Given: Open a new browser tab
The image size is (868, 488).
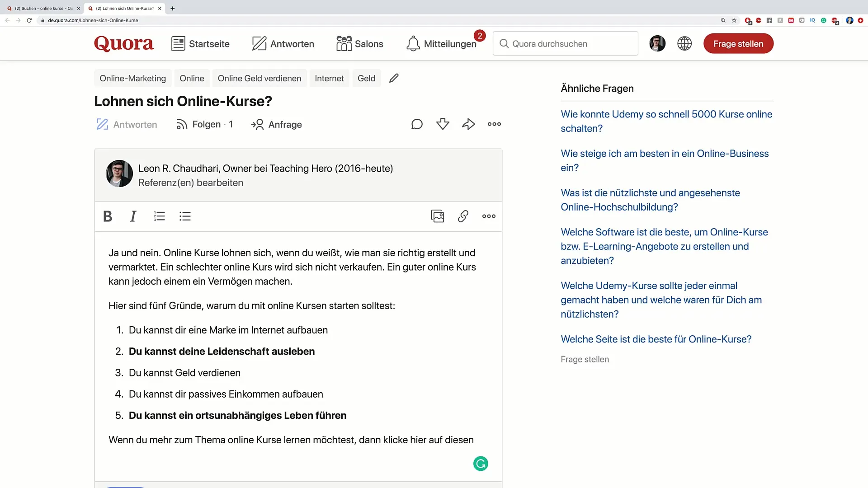Looking at the screenshot, I should coord(173,8).
